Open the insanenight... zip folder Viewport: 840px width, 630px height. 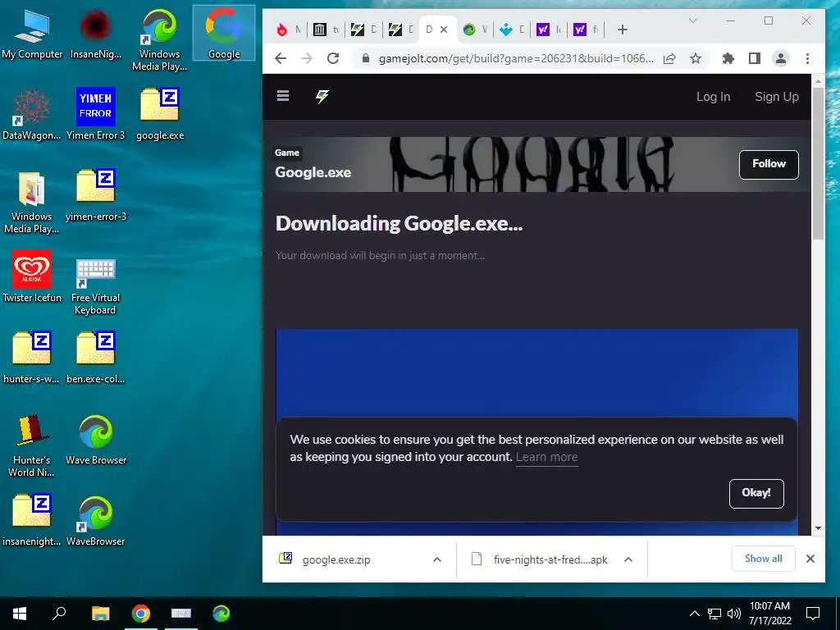[x=32, y=521]
